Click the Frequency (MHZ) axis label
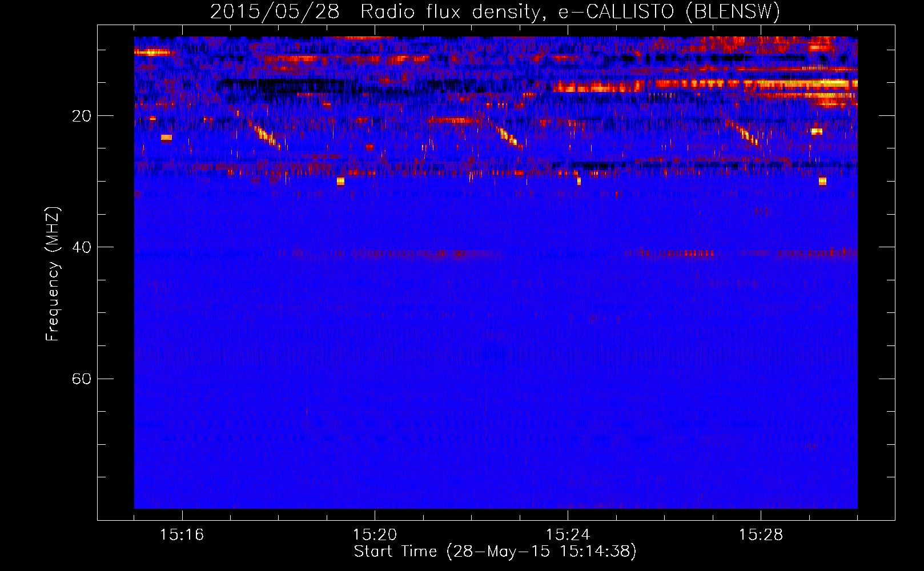924x571 pixels. tap(53, 274)
